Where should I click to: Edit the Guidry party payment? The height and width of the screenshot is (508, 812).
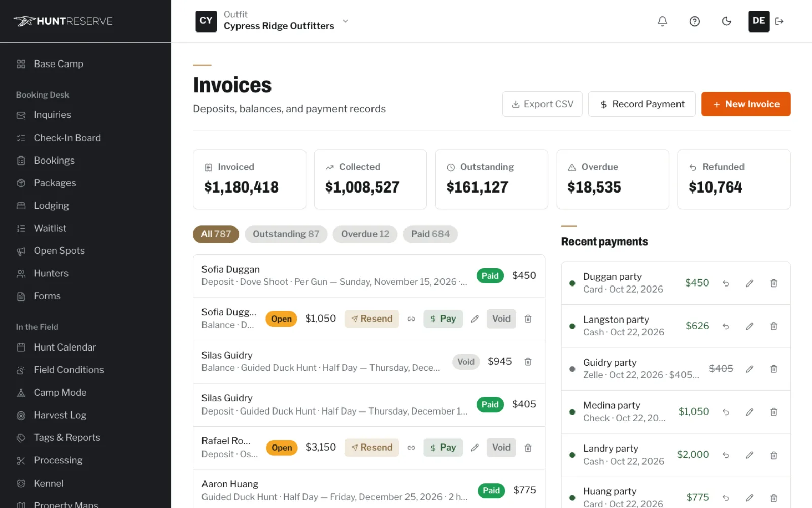click(749, 369)
